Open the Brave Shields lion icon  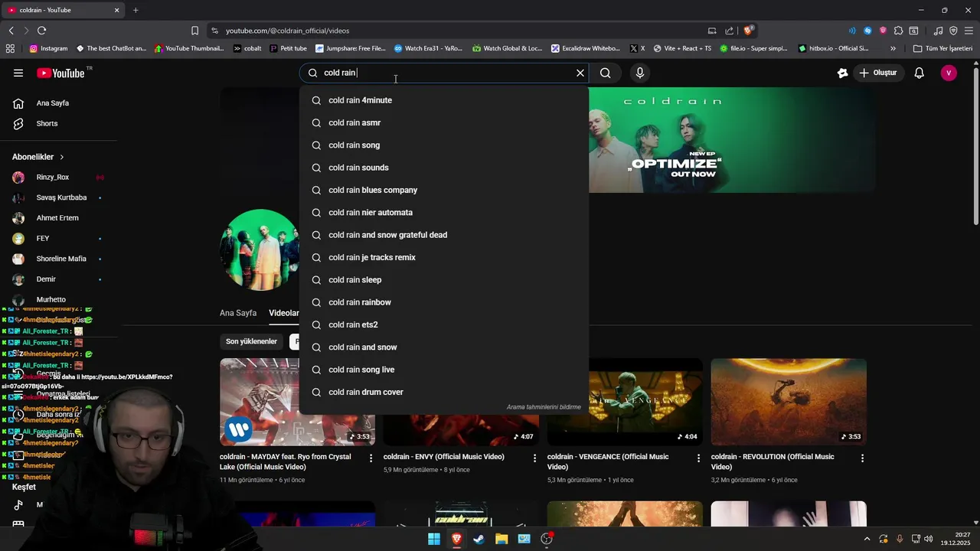click(x=749, y=31)
